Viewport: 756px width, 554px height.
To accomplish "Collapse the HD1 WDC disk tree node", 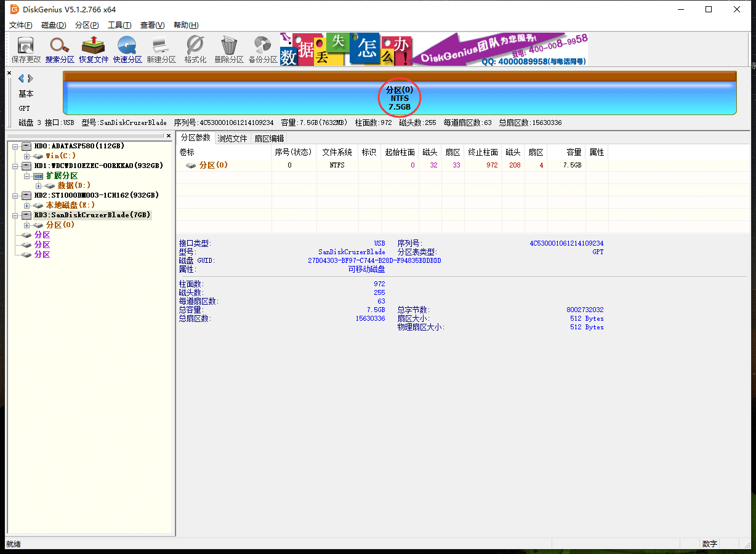I will pyautogui.click(x=15, y=166).
